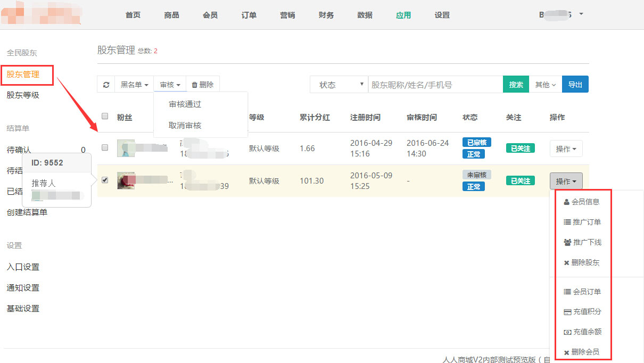
Task: Choose 删除股东 in the action dropdown
Action: (582, 263)
